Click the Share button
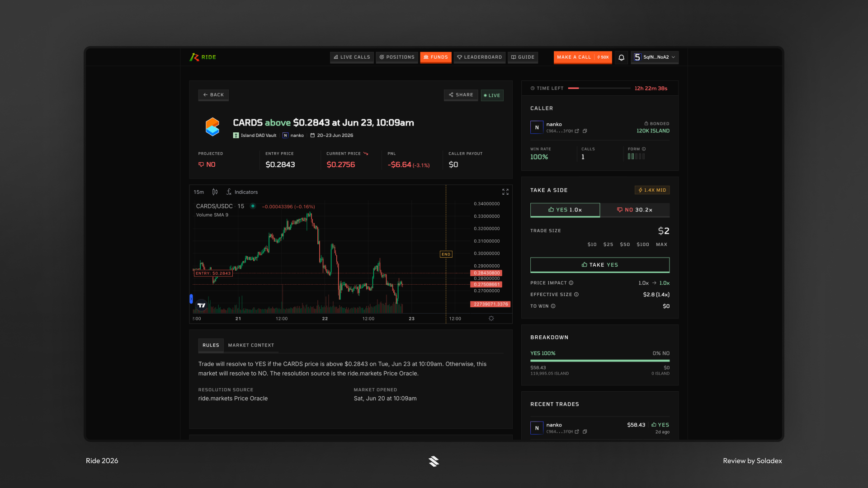 461,95
